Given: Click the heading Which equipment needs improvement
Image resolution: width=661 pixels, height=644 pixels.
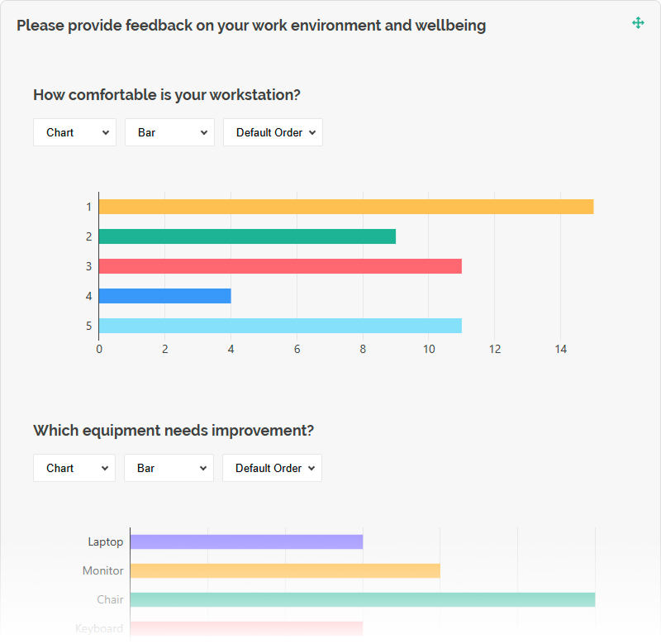Looking at the screenshot, I should click(175, 431).
